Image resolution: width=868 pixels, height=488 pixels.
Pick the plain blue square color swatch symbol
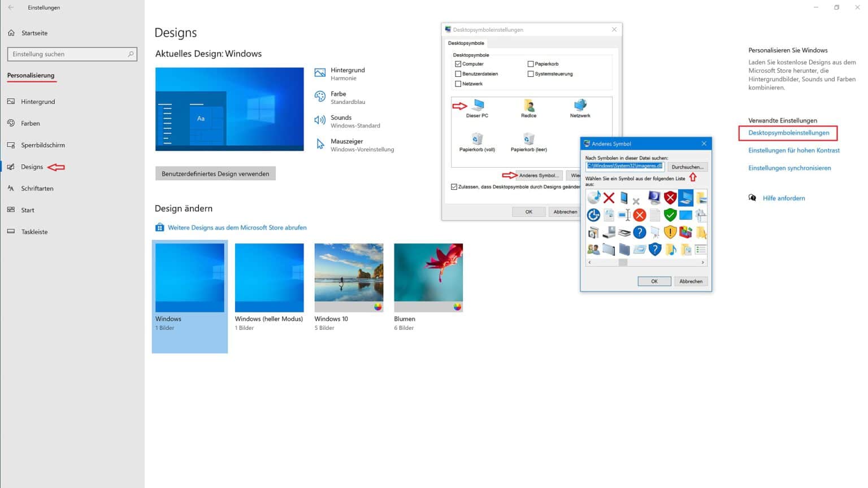click(685, 215)
